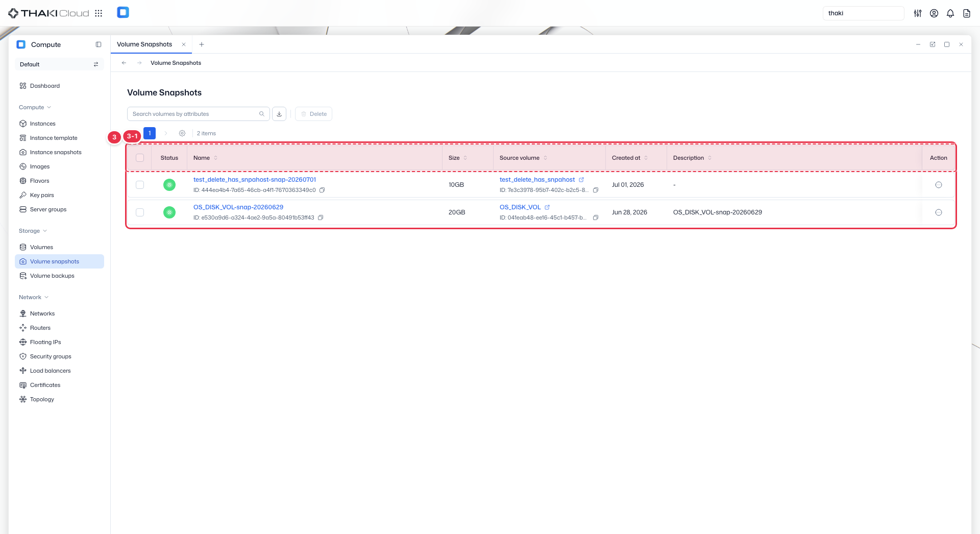This screenshot has height=534, width=980.
Task: Collapse the Compute sidebar section
Action: (x=35, y=107)
